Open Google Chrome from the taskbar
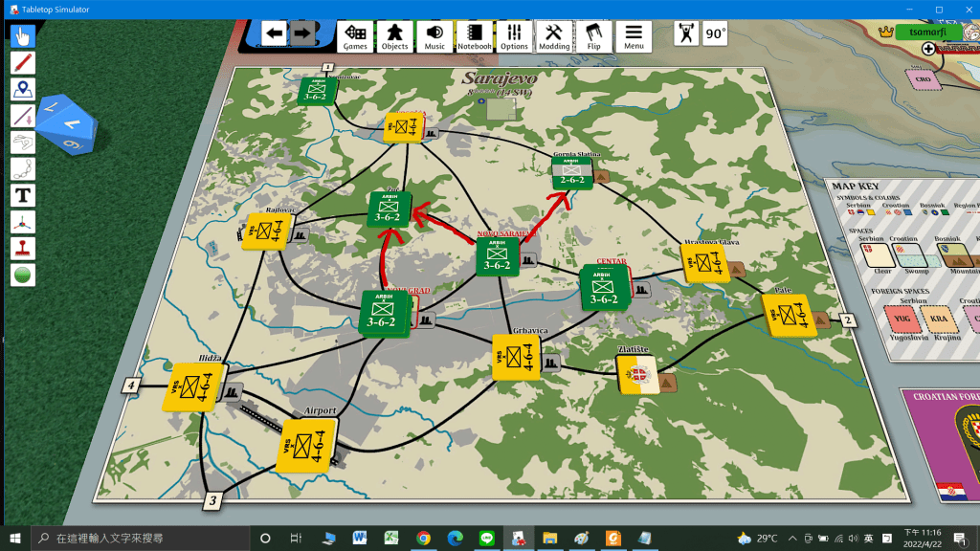Viewport: 980px width, 551px height. [x=423, y=538]
